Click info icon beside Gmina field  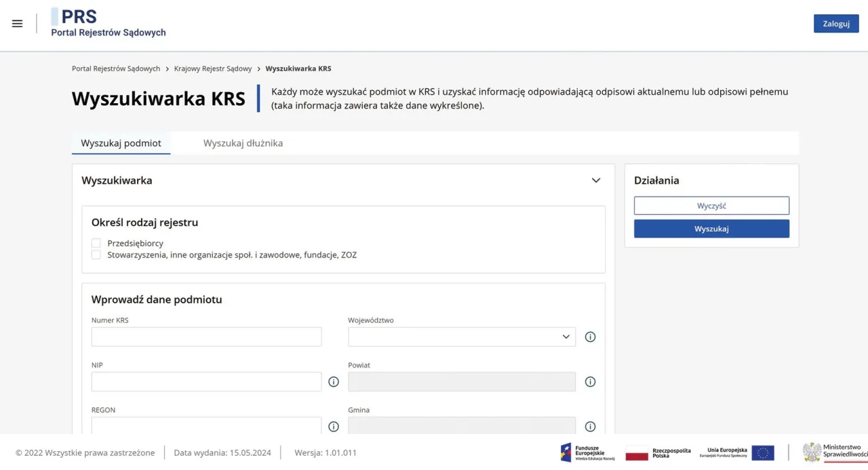590,427
